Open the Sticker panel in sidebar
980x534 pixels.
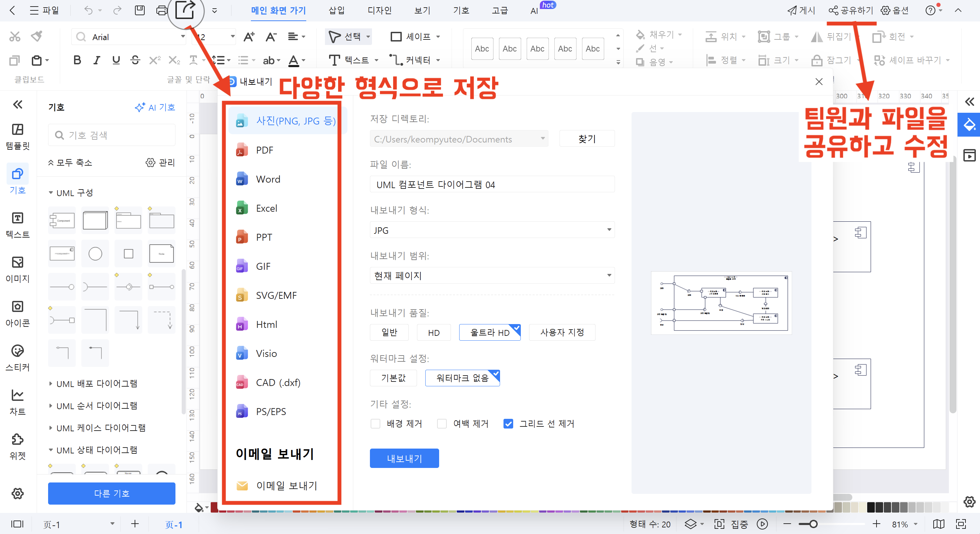tap(18, 358)
